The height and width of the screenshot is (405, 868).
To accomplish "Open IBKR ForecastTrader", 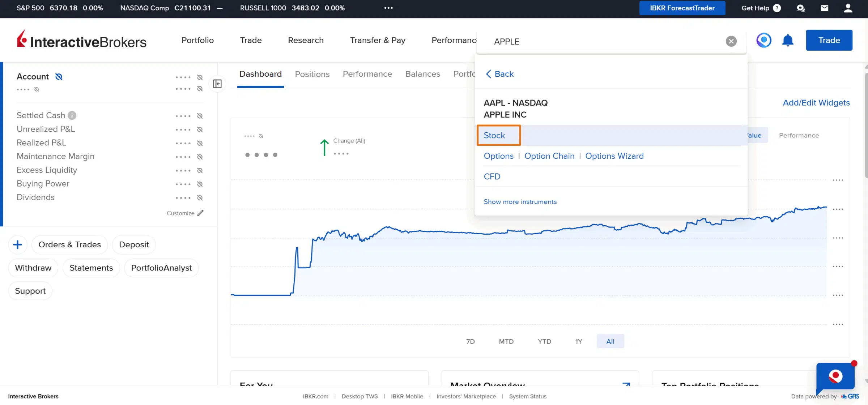I will tap(682, 8).
